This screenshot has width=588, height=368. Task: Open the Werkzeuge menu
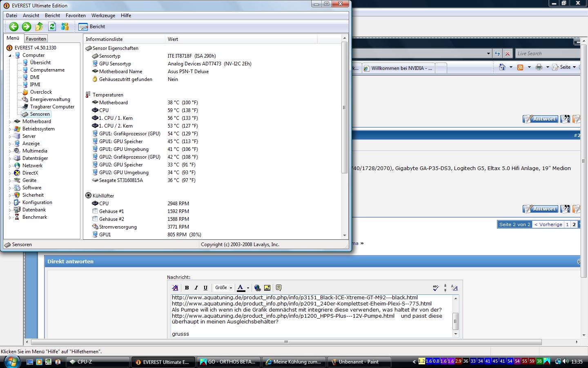(x=103, y=16)
